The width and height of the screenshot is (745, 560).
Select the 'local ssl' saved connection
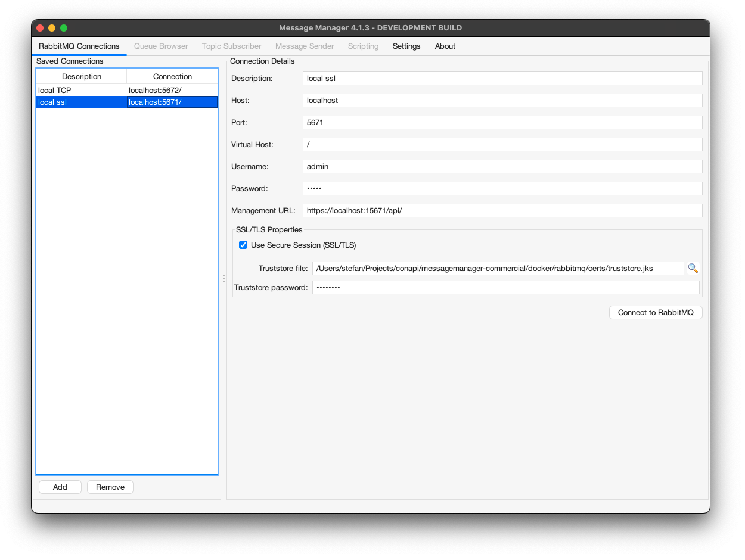click(81, 102)
